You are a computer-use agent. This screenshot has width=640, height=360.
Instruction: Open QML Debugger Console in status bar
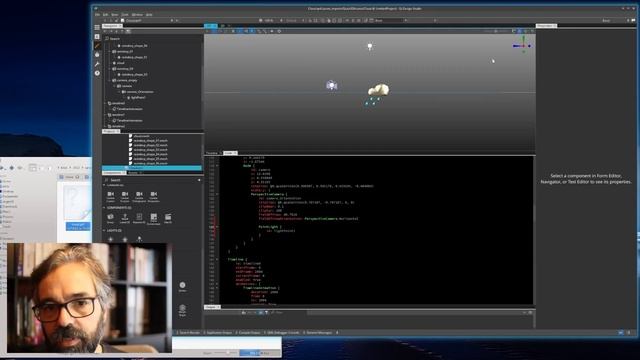click(282, 333)
